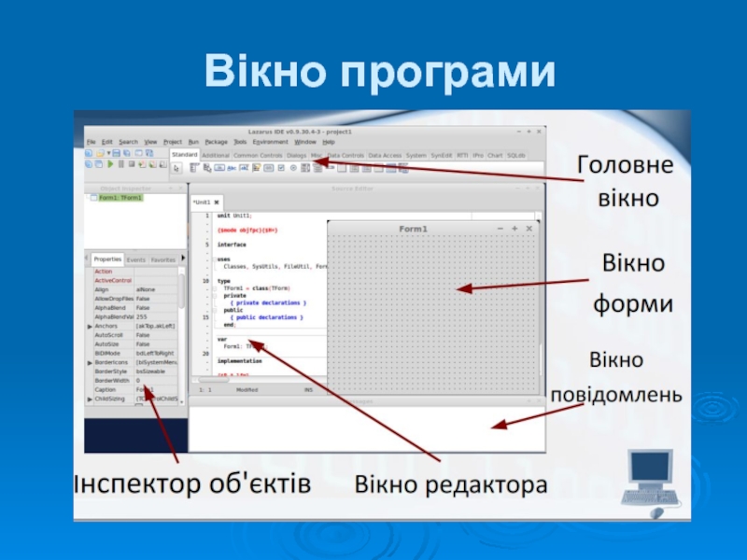Image resolution: width=747 pixels, height=560 pixels.
Task: Select the Align property value alNone
Action: 156,289
